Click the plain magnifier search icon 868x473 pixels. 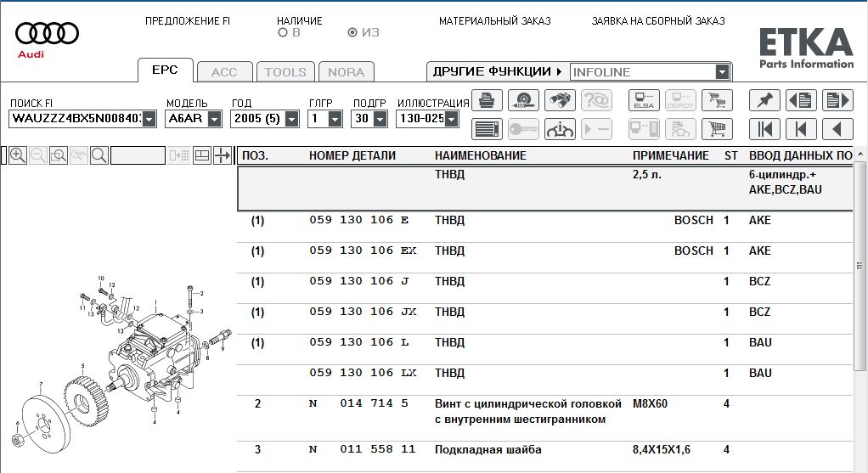(99, 155)
